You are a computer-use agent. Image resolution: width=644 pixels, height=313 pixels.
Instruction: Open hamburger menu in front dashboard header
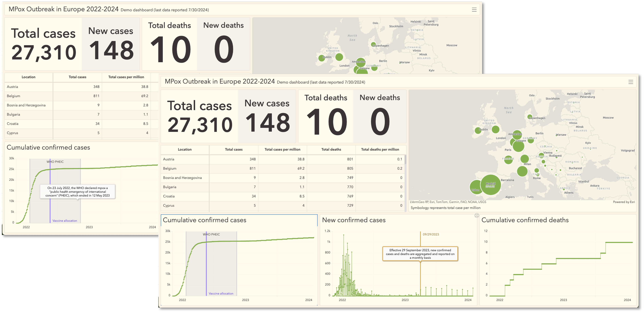[630, 82]
